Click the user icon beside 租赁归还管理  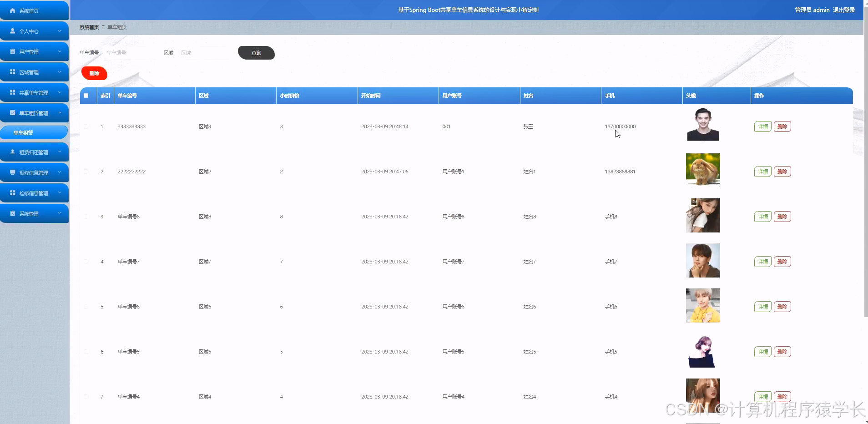click(13, 152)
